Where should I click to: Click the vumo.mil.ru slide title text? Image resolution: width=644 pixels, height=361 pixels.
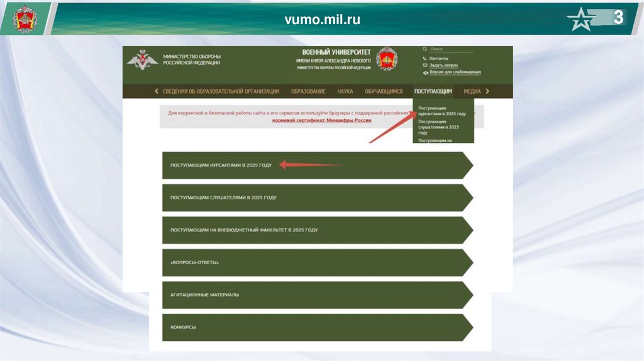pos(323,19)
